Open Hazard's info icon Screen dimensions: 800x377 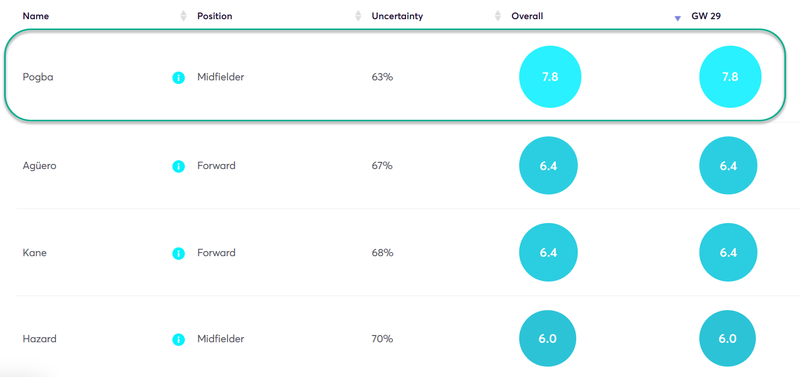click(178, 339)
